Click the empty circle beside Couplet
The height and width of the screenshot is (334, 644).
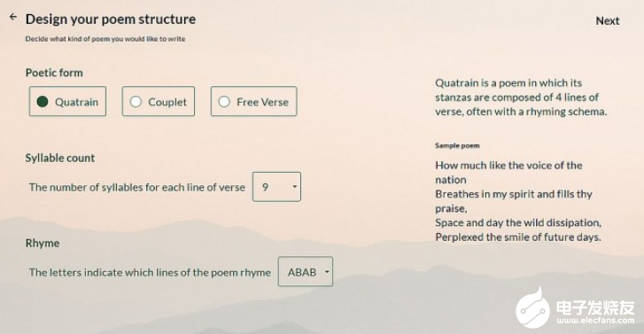tap(136, 102)
